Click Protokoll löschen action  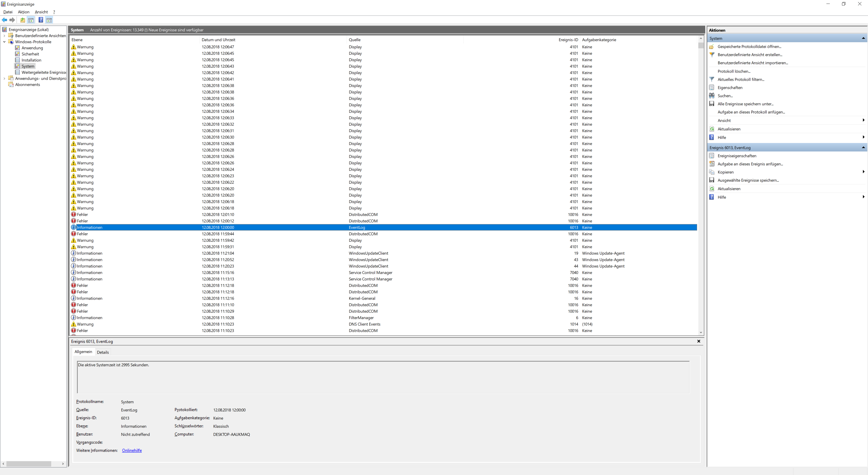pos(734,71)
